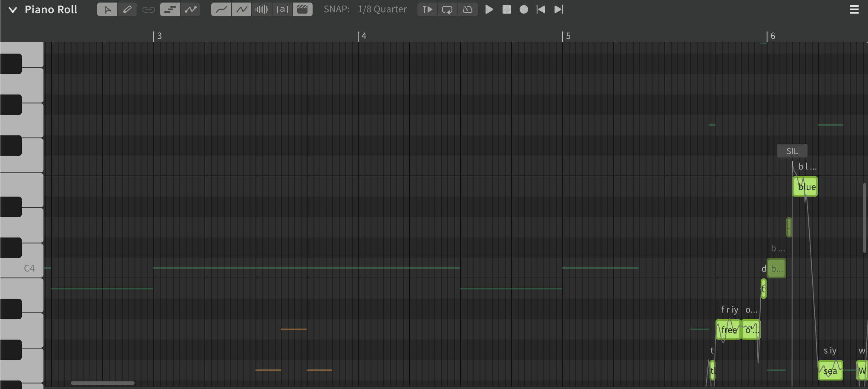868x389 pixels.
Task: Toggle the metronome
Action: [x=467, y=9]
